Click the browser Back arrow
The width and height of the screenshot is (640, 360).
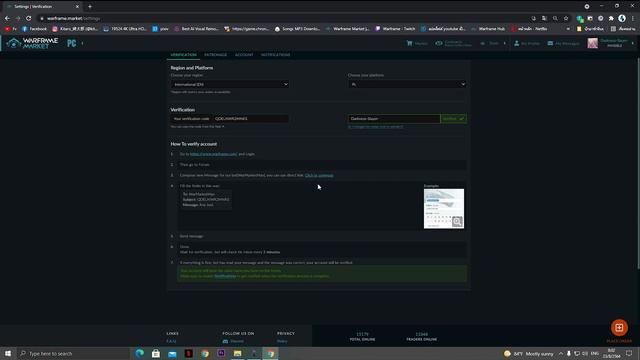[7, 18]
